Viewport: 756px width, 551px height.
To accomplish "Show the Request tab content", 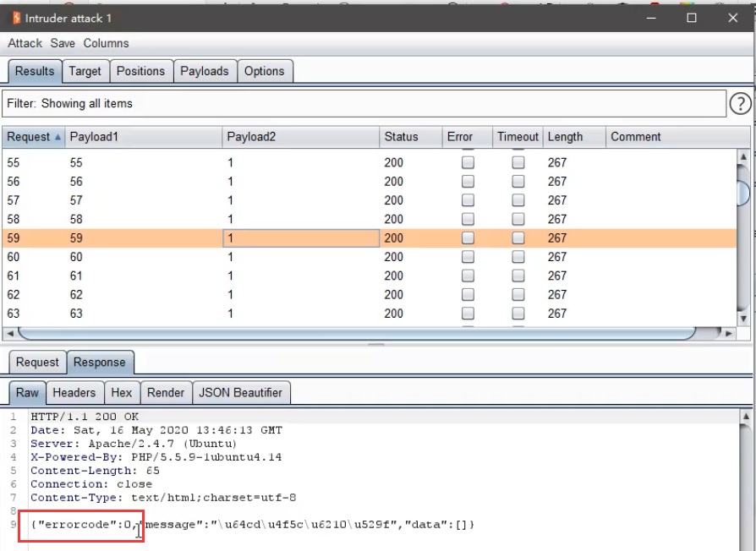I will tap(38, 363).
